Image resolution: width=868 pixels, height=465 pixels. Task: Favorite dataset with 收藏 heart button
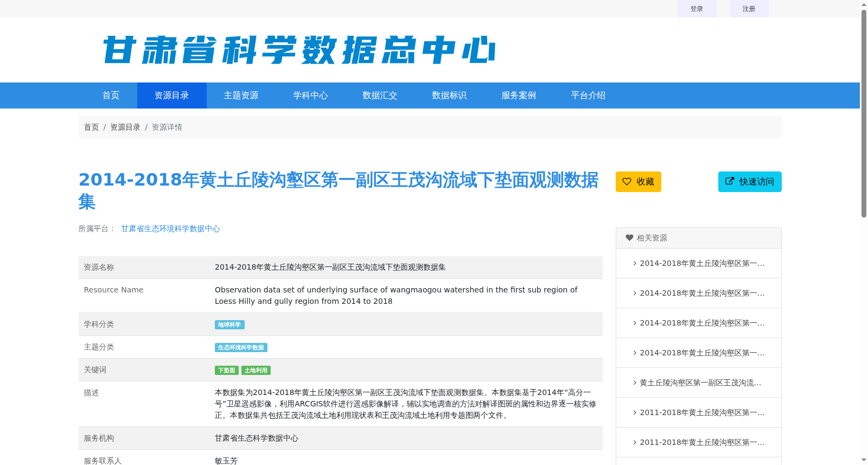pos(639,182)
